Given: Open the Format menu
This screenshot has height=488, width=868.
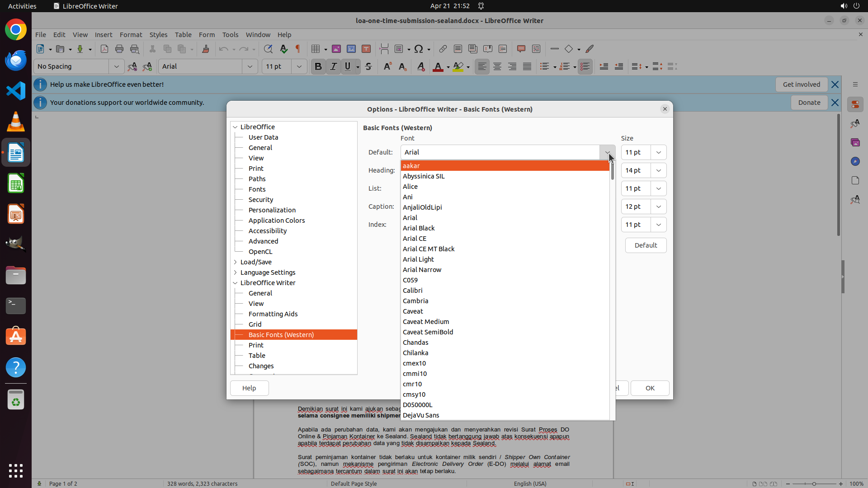Looking at the screenshot, I should pyautogui.click(x=131, y=34).
